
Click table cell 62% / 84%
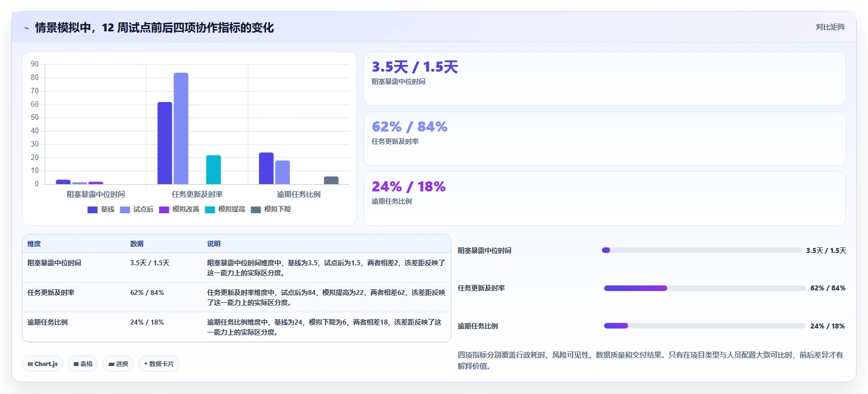147,292
